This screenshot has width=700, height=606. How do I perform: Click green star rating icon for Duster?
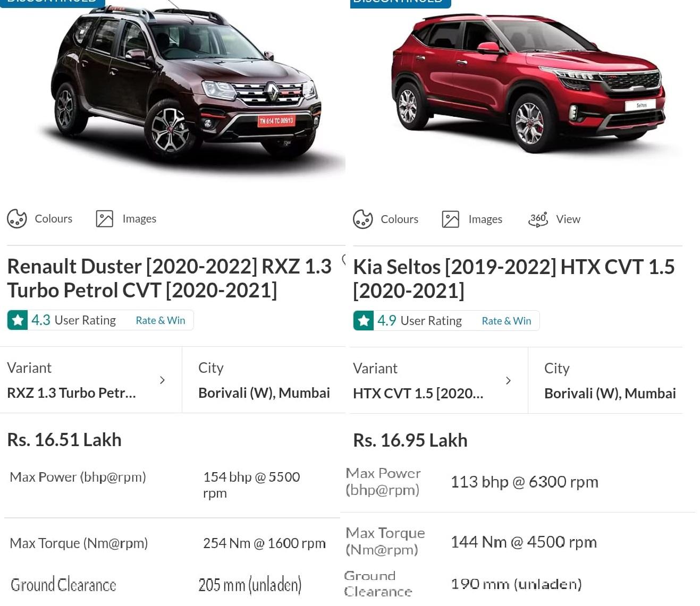coord(18,320)
